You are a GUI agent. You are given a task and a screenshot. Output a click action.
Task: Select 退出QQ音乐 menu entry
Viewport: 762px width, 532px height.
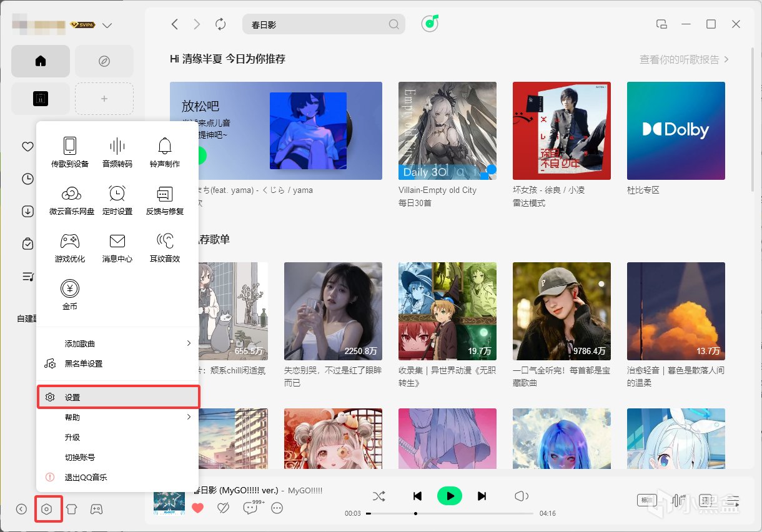[x=118, y=477]
